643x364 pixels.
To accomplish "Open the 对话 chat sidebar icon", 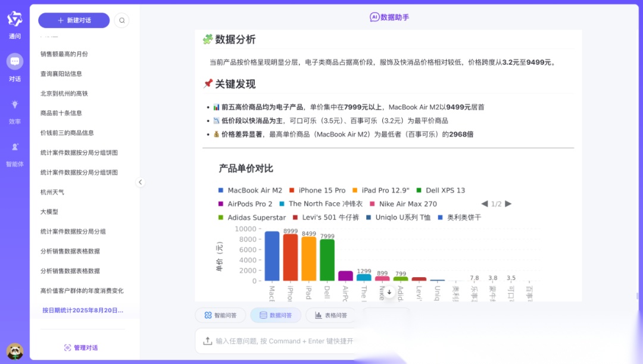I will click(15, 61).
